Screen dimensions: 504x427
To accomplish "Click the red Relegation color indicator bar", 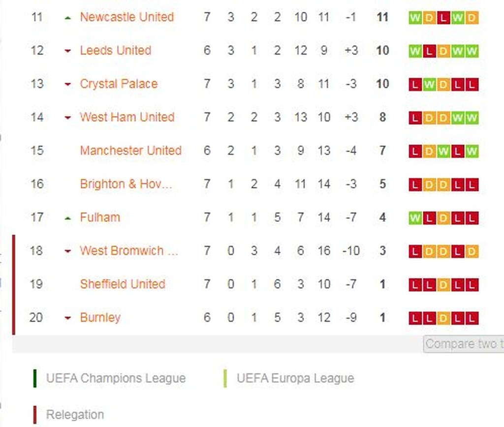I will coord(35,414).
